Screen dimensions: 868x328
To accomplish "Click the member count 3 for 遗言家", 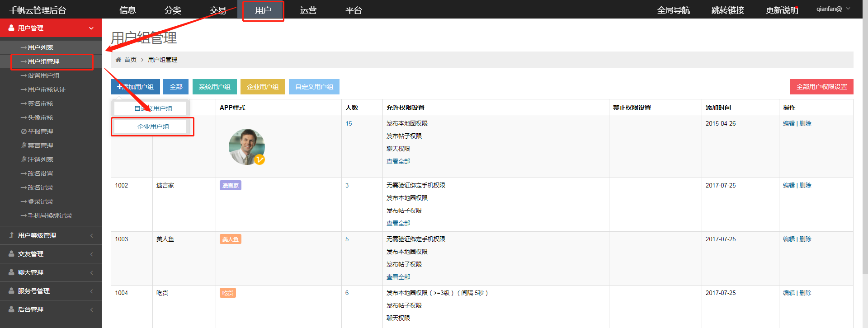I will [x=347, y=185].
